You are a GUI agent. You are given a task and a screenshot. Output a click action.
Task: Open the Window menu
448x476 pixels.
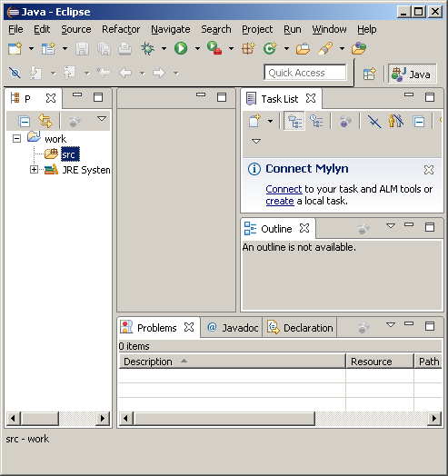click(329, 29)
